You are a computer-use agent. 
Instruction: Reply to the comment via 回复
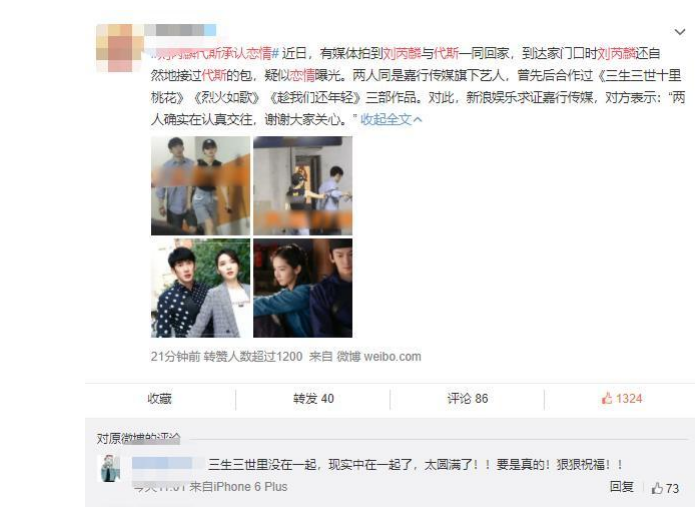[621, 487]
